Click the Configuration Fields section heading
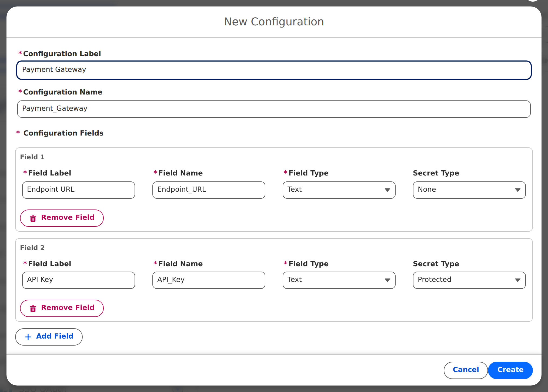This screenshot has height=392, width=548. click(63, 133)
